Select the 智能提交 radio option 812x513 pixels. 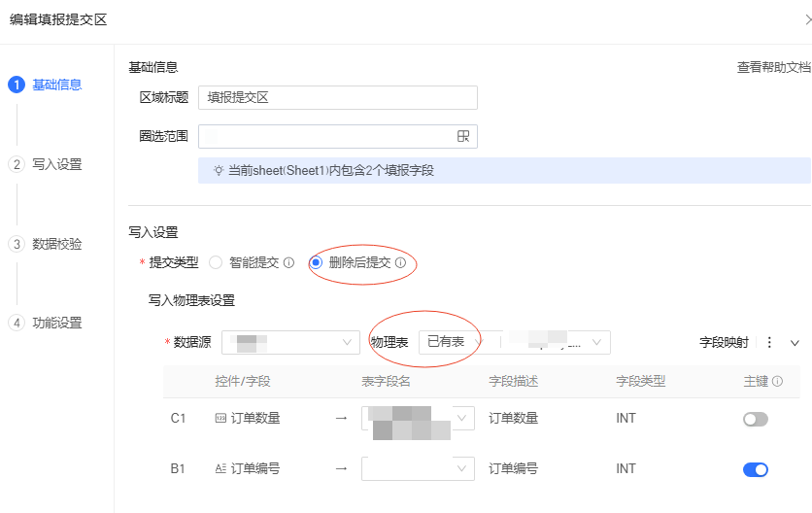coord(216,262)
